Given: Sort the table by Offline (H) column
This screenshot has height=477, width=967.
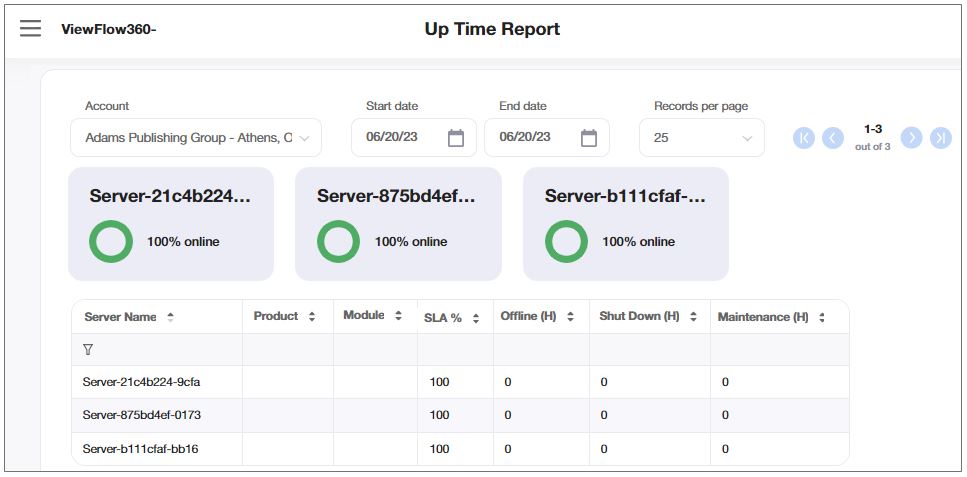Looking at the screenshot, I should point(570,317).
